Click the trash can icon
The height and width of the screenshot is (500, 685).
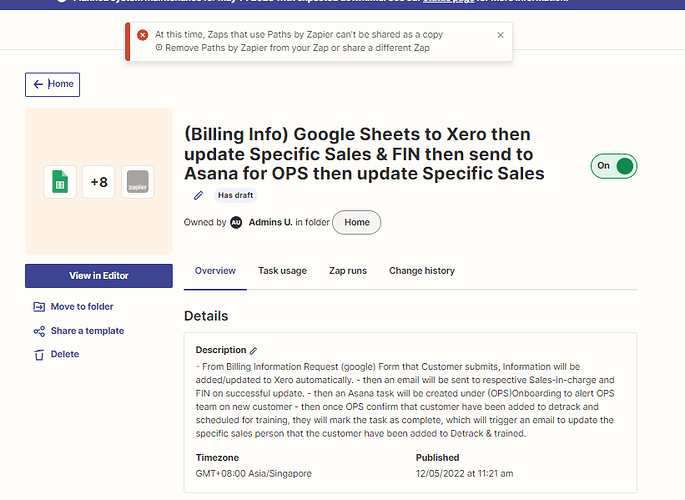point(39,355)
